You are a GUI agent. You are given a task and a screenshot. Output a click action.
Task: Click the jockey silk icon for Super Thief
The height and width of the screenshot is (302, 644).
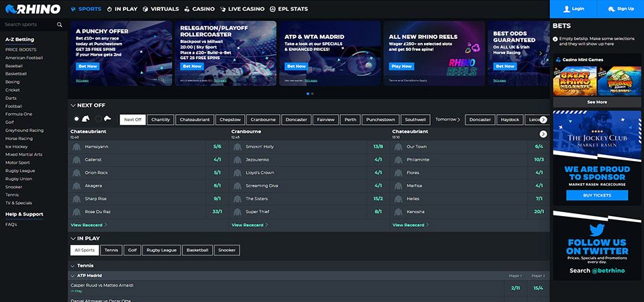click(x=237, y=212)
